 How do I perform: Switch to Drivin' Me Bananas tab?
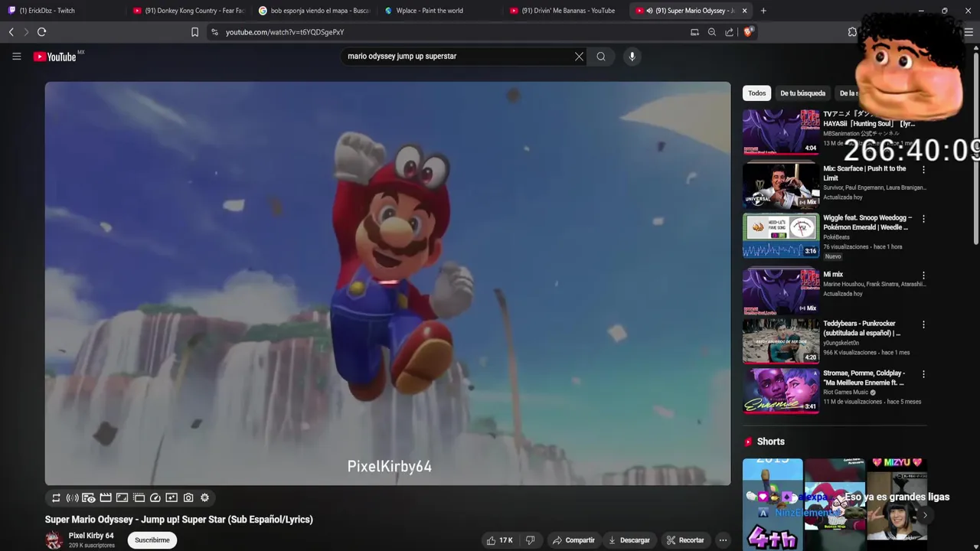pos(567,11)
